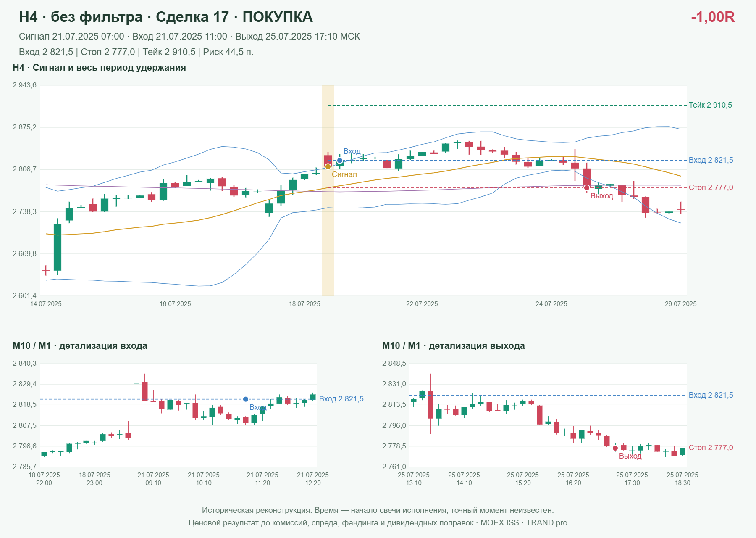Click the 'Стоп 2 777,0' label beside H4 chart
The width and height of the screenshot is (756, 538).
tap(711, 187)
